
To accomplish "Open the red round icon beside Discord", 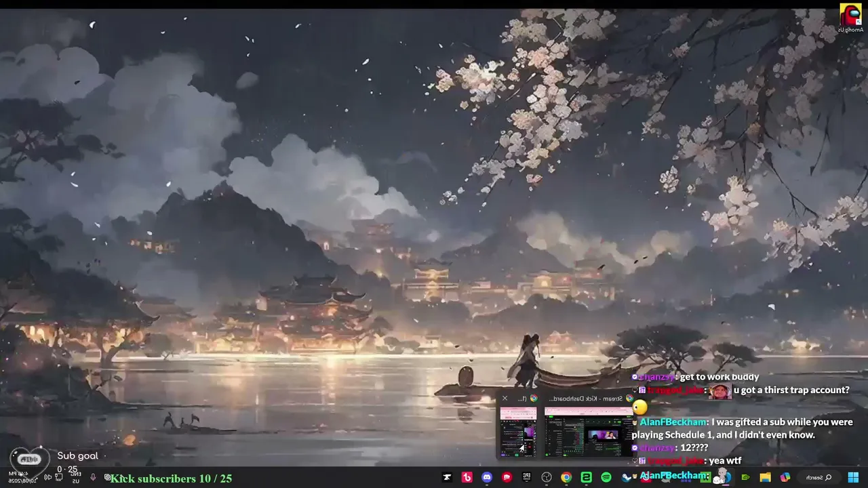I will click(507, 477).
